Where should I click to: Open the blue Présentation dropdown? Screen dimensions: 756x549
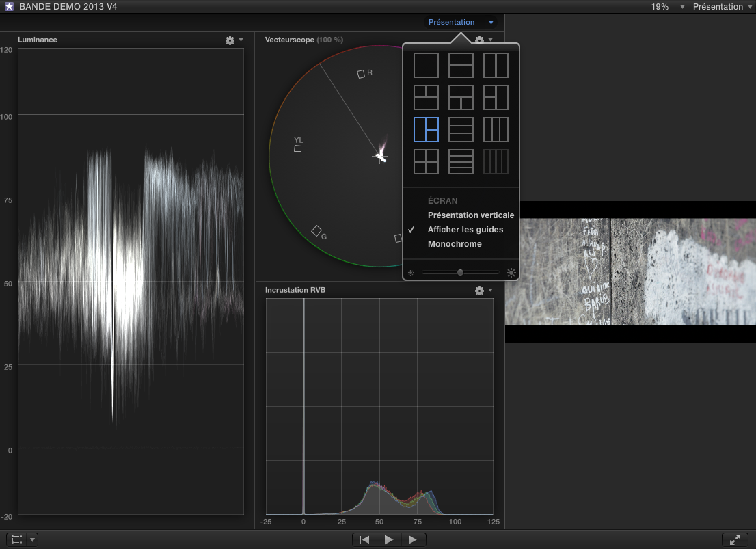click(x=461, y=22)
